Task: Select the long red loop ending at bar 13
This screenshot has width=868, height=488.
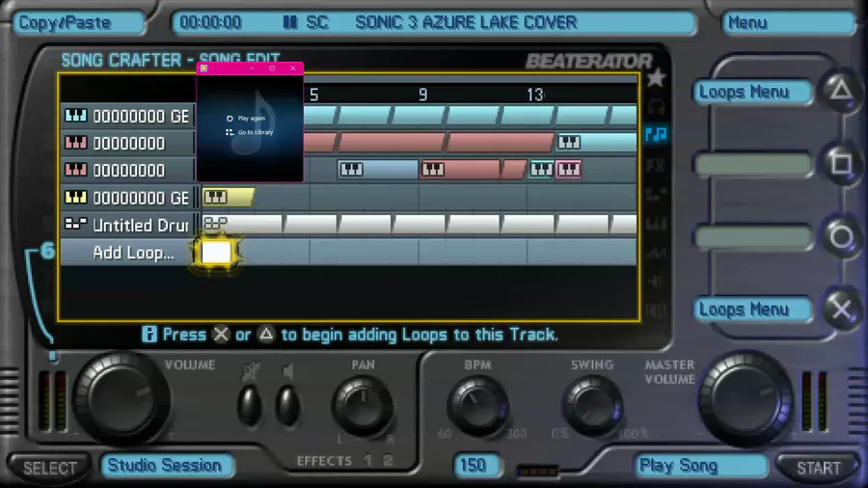Action: (x=500, y=142)
